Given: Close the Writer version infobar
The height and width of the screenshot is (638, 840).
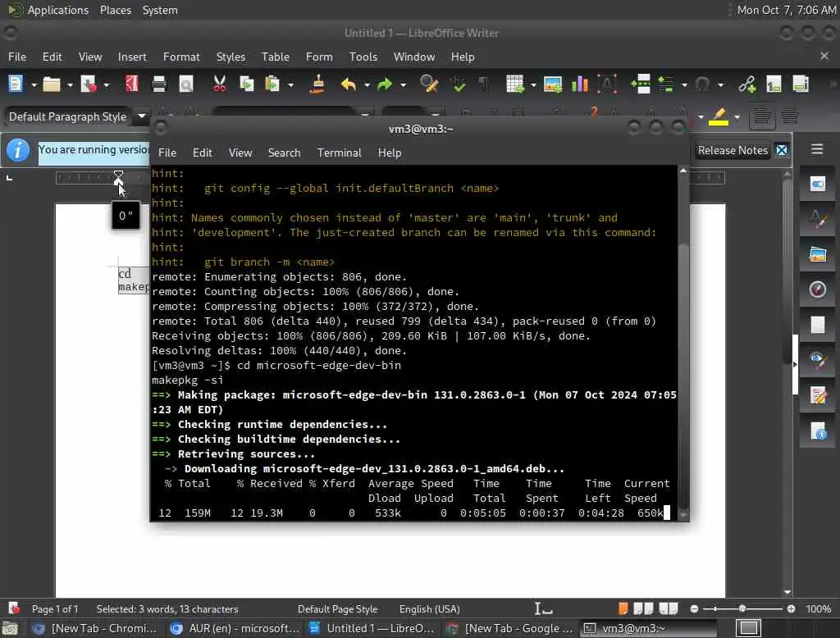Looking at the screenshot, I should (782, 151).
